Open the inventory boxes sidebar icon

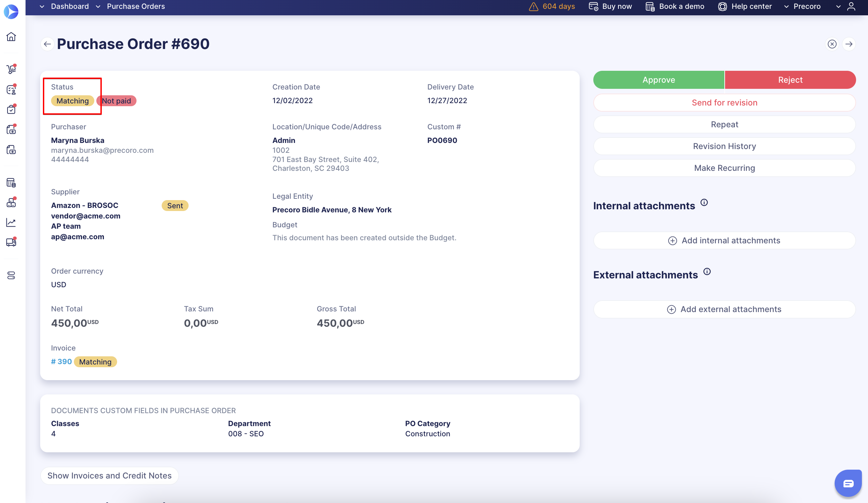pyautogui.click(x=11, y=203)
